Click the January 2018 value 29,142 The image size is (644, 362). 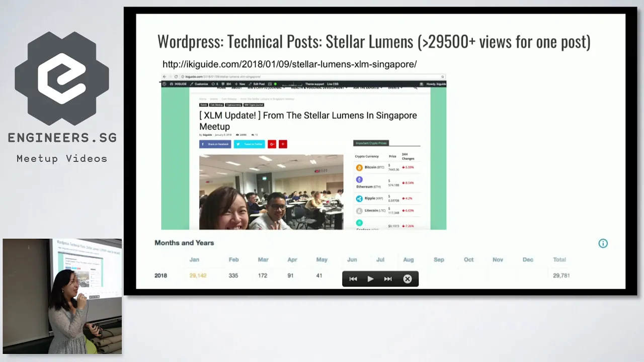click(x=198, y=276)
